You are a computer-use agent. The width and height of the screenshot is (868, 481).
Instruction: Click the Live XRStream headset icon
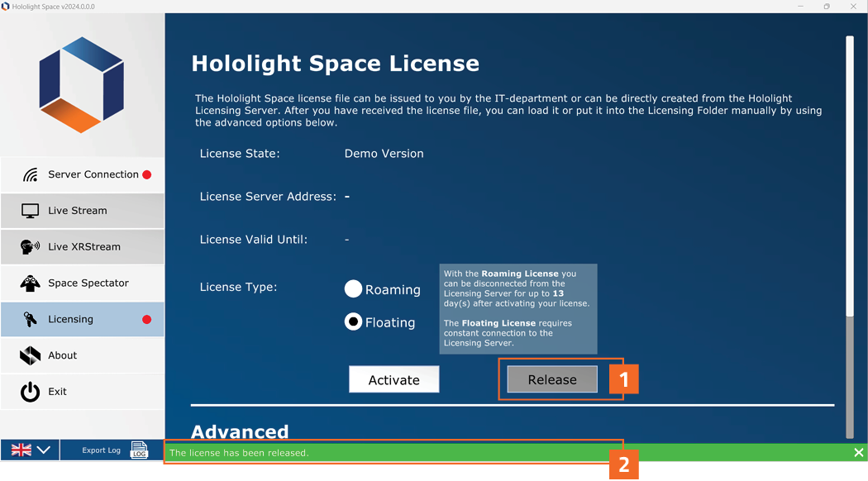[30, 247]
